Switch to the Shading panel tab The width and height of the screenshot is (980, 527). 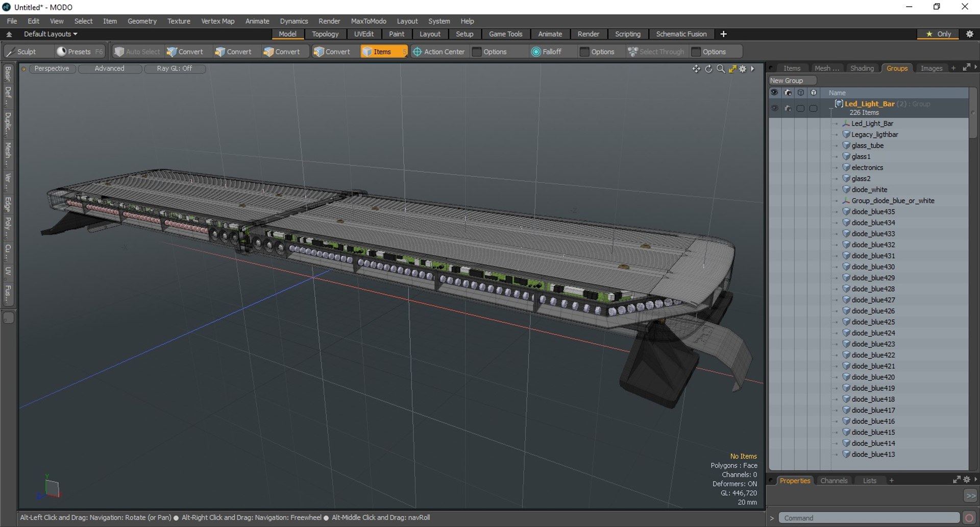click(862, 68)
